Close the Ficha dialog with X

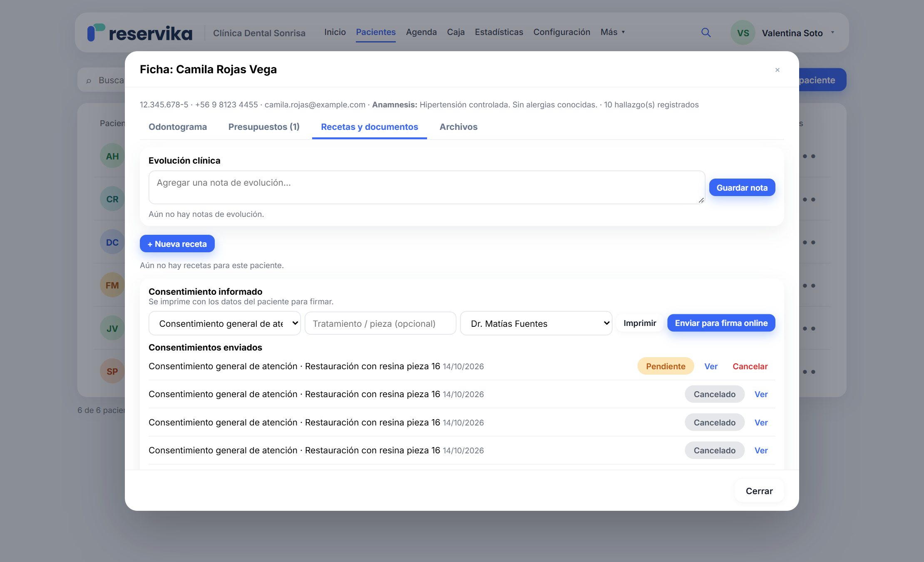777,70
